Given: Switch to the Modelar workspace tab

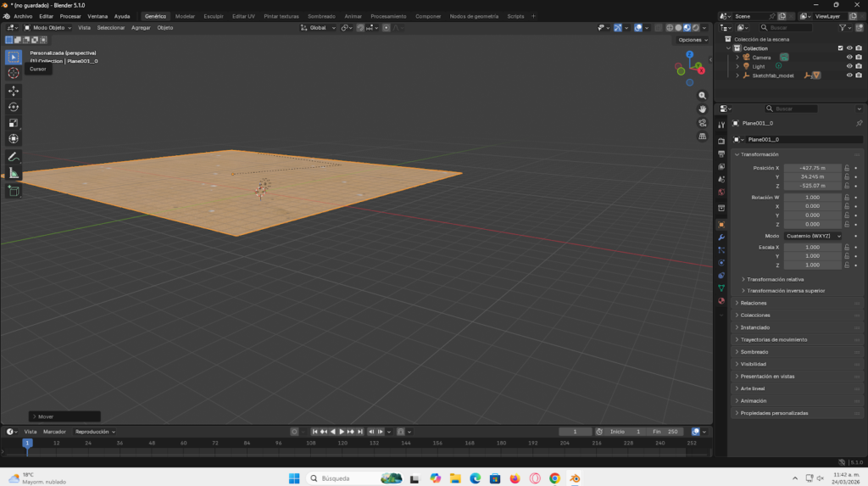Looking at the screenshot, I should (185, 16).
